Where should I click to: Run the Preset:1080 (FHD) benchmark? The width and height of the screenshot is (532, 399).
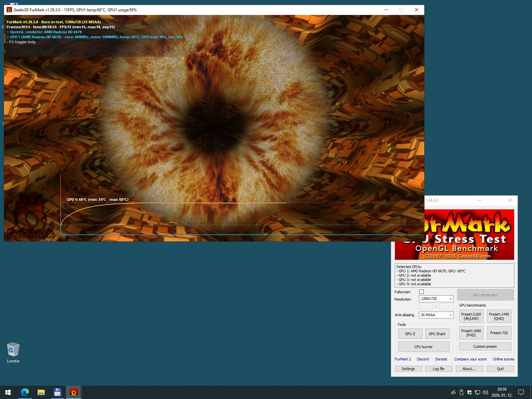(471, 333)
